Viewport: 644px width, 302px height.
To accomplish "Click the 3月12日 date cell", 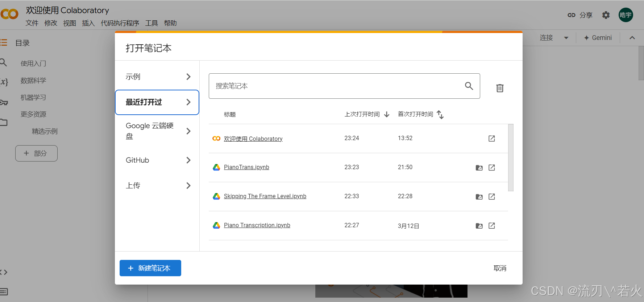I will tap(408, 226).
